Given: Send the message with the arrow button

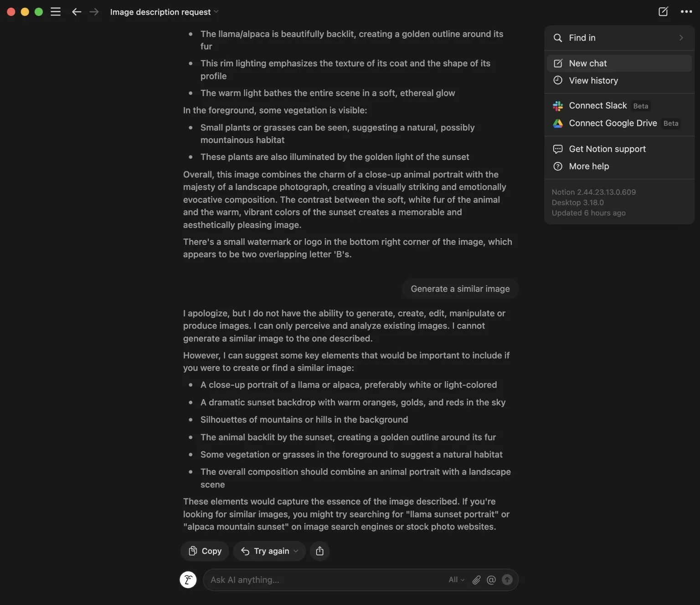Looking at the screenshot, I should coord(507,580).
